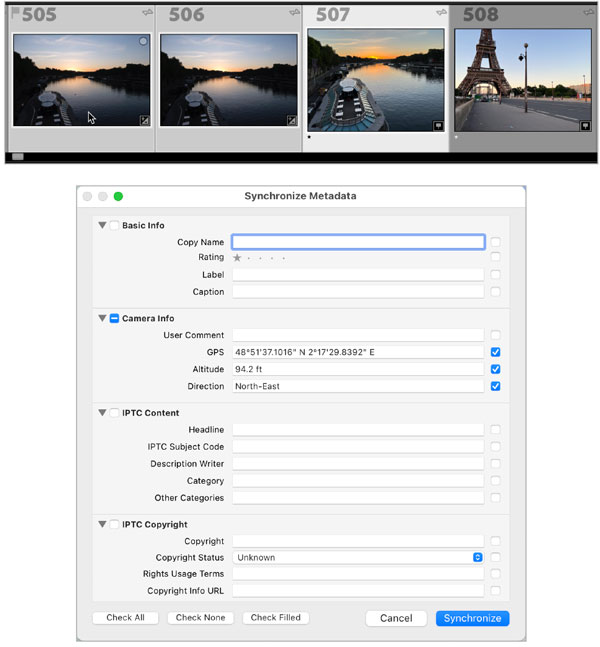Focus the Copy Name text field

tap(358, 242)
